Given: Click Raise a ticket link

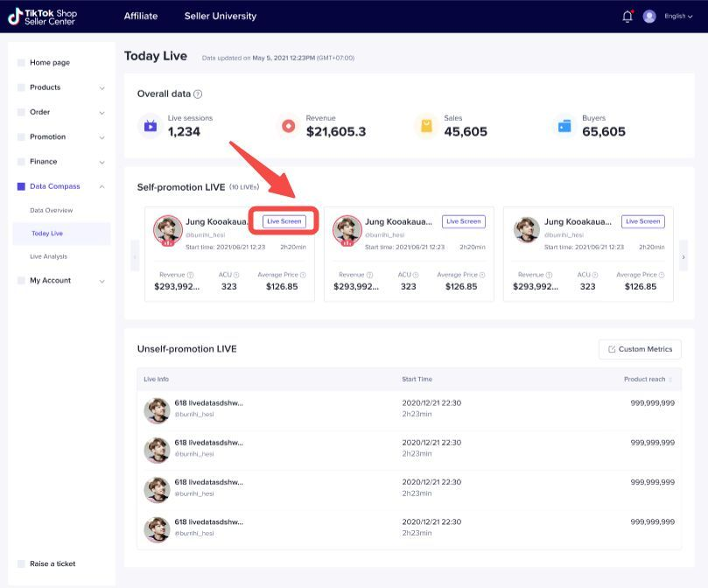Looking at the screenshot, I should click(53, 563).
